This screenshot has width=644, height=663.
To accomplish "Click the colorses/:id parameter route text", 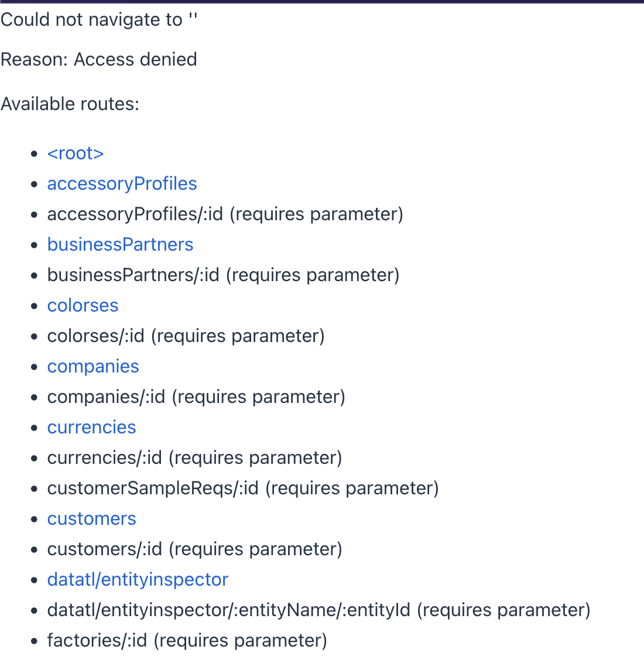I will click(186, 336).
